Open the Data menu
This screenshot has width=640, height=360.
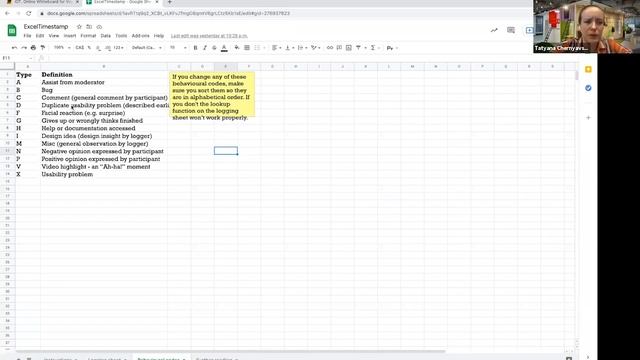pyautogui.click(x=106, y=36)
